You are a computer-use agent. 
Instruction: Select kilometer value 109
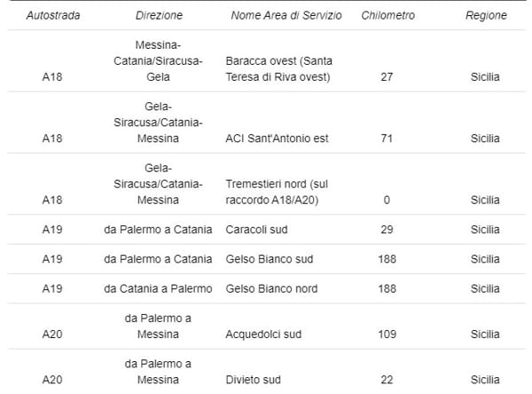click(x=387, y=335)
